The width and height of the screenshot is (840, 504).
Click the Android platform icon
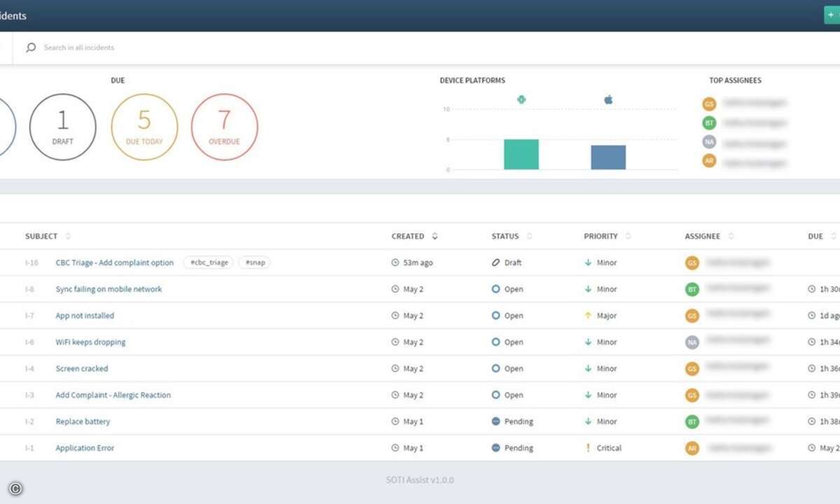coord(521,99)
